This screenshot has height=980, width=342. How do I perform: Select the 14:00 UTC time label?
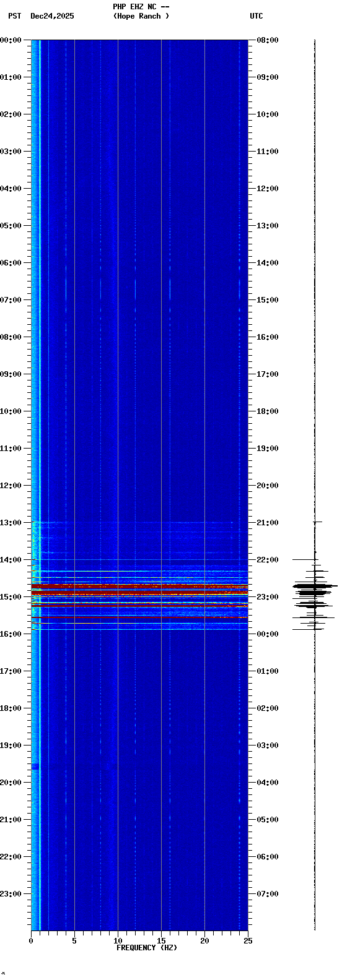268,263
